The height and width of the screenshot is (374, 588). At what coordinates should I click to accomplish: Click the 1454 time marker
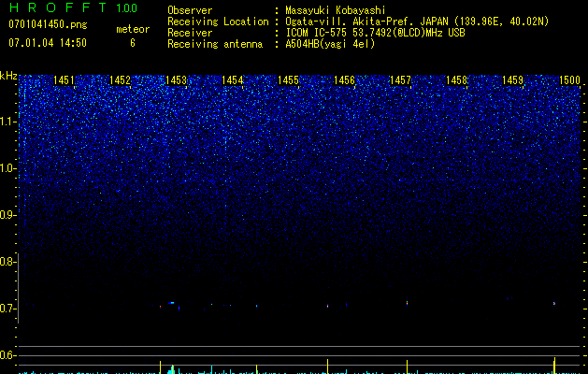pyautogui.click(x=233, y=80)
